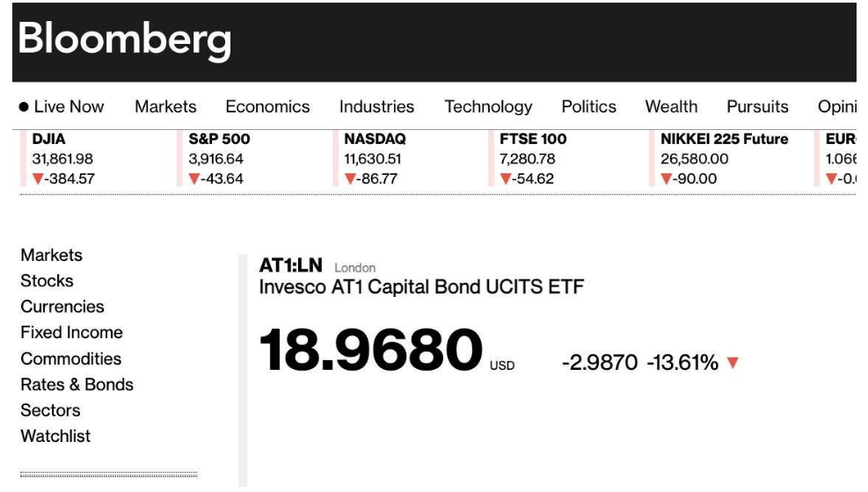Select Politics in the top navigation
This screenshot has height=492, width=868.
pos(588,107)
